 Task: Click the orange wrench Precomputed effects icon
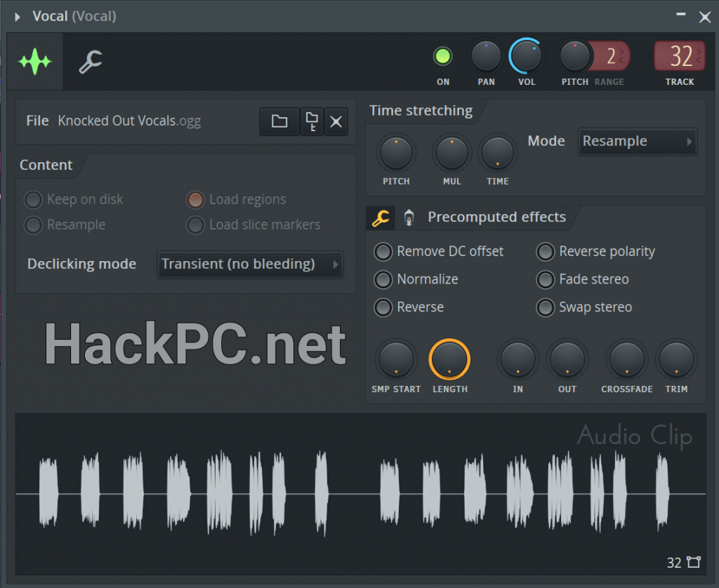coord(381,218)
